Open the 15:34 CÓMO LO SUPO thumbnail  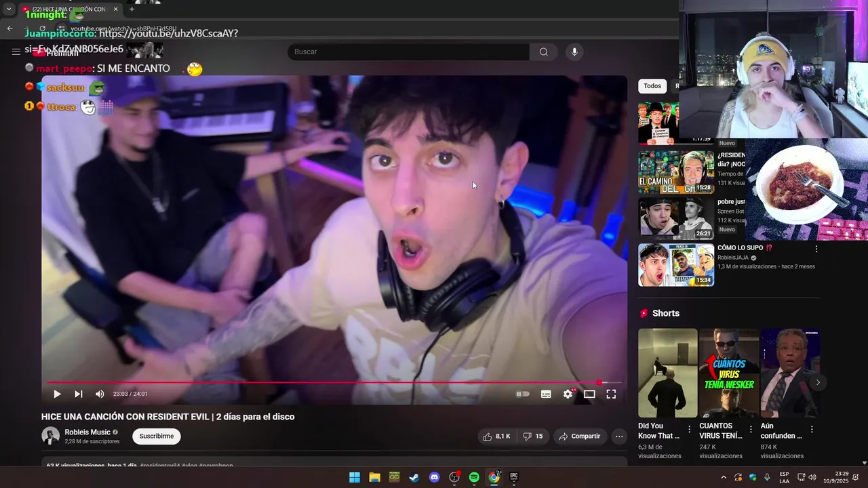tap(676, 265)
